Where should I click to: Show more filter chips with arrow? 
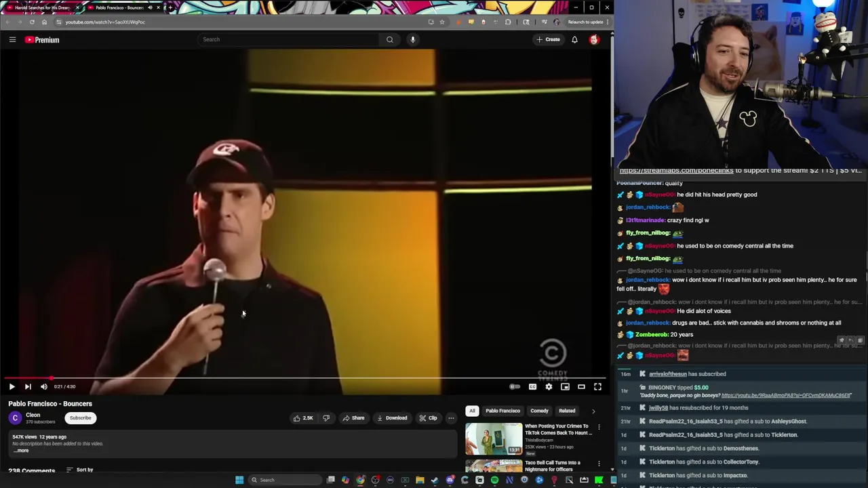pos(593,411)
